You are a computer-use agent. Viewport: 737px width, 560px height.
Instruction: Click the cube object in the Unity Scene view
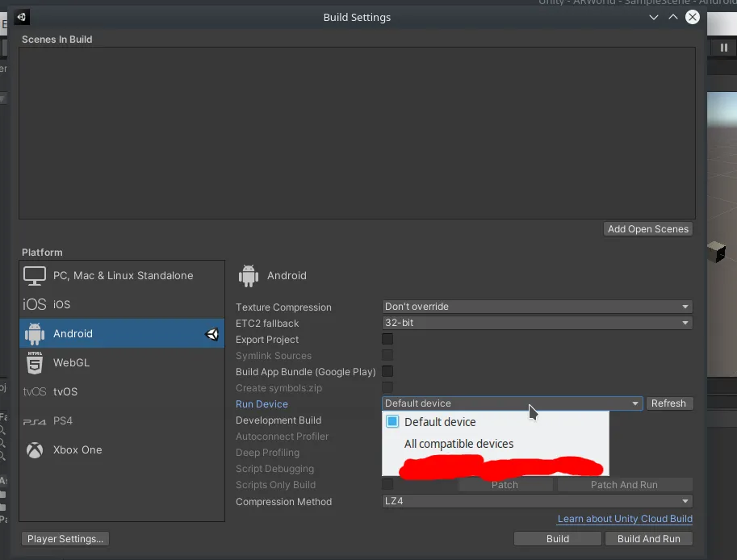716,251
